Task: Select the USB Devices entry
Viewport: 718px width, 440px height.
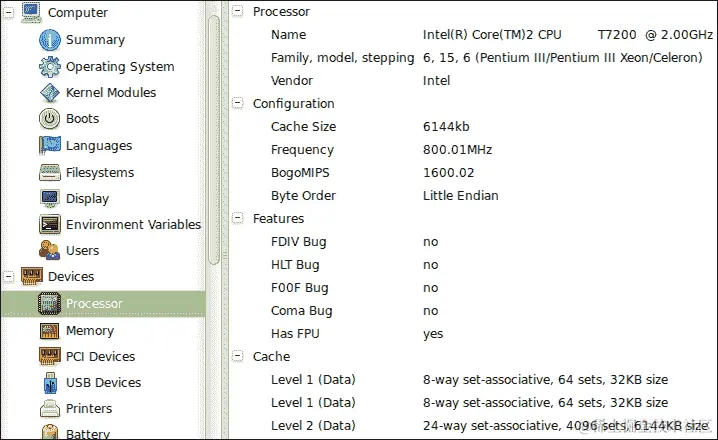Action: point(103,383)
